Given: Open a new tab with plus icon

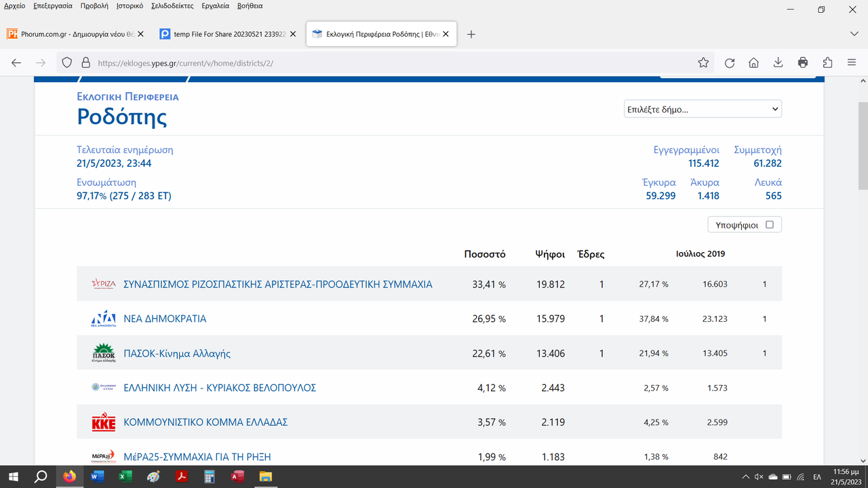Looking at the screenshot, I should (471, 35).
